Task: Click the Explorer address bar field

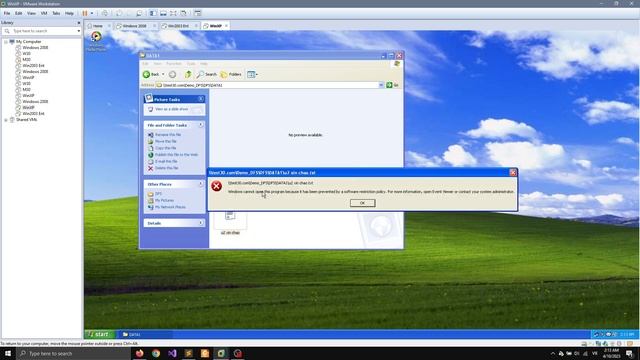Action: point(269,85)
